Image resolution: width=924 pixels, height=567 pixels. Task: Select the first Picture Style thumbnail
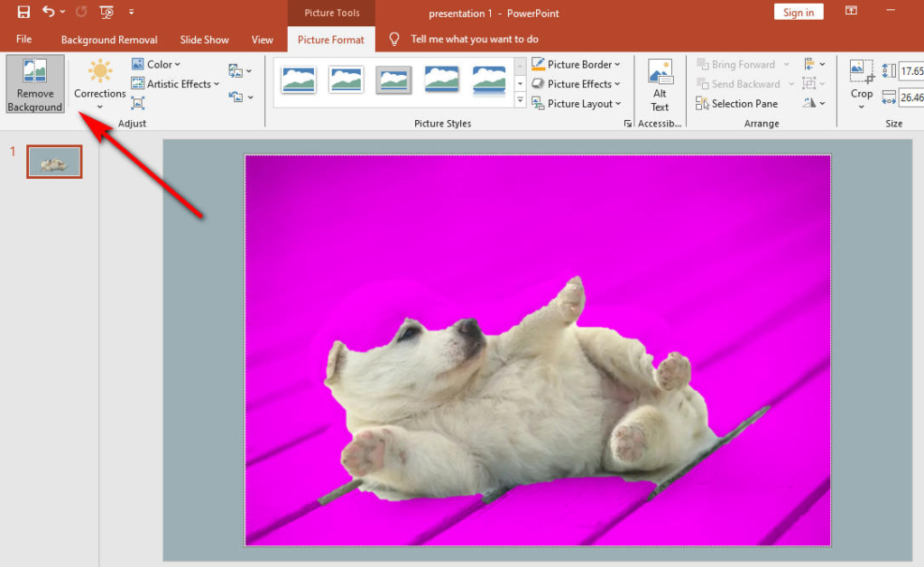pyautogui.click(x=299, y=80)
